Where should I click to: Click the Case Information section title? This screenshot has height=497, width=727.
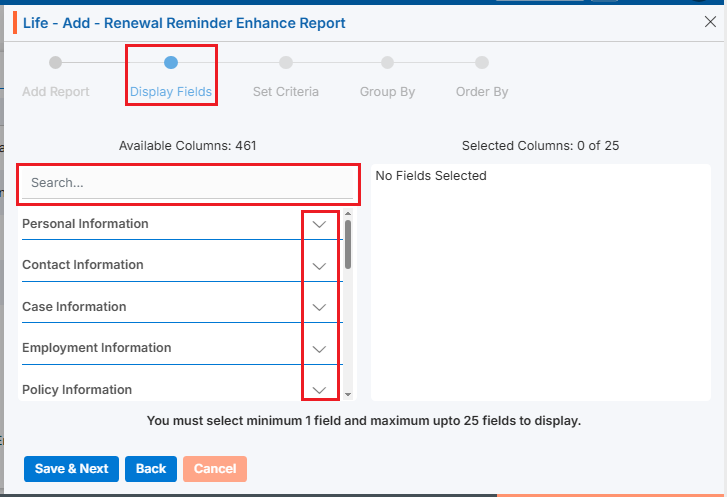pos(74,307)
